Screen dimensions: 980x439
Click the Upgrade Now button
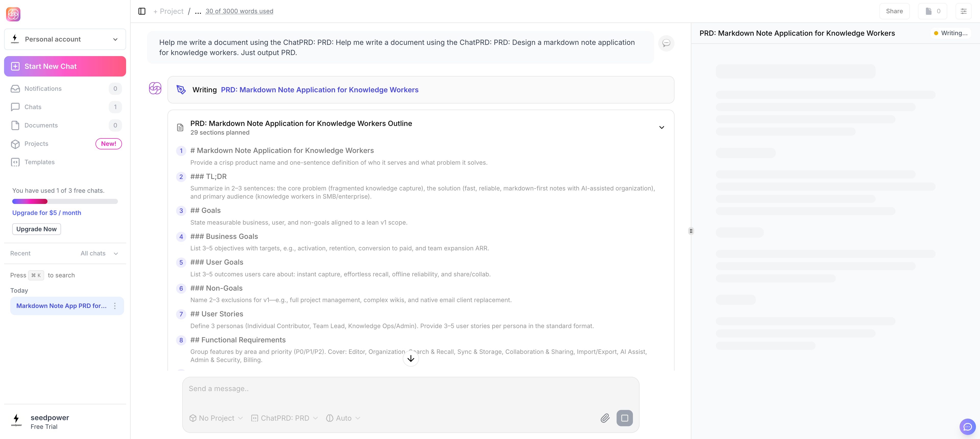pos(36,229)
